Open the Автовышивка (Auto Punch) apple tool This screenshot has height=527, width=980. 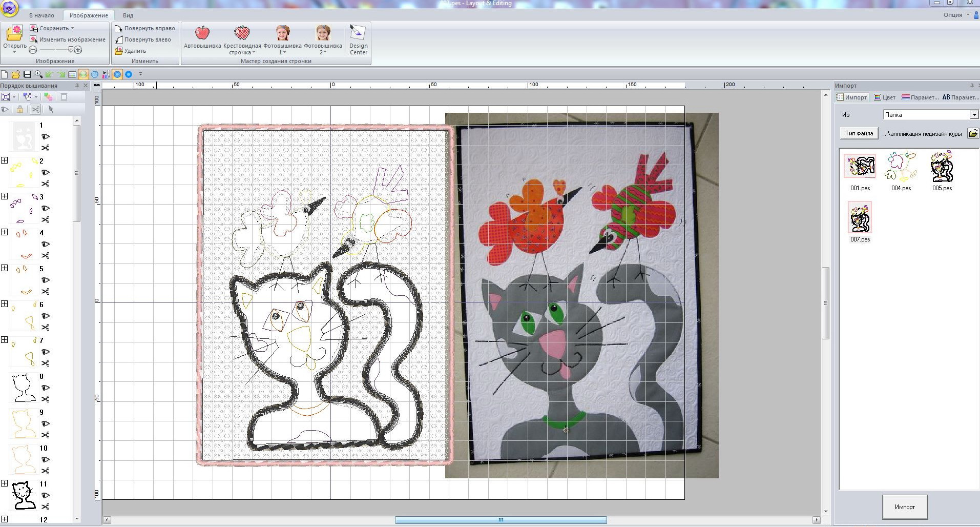202,37
